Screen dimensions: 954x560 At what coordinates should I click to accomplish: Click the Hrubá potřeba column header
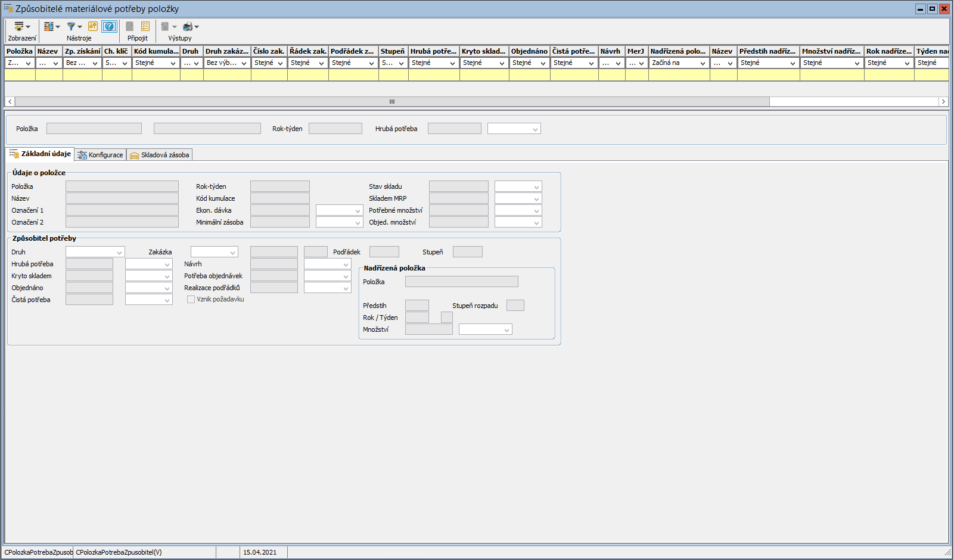point(433,51)
